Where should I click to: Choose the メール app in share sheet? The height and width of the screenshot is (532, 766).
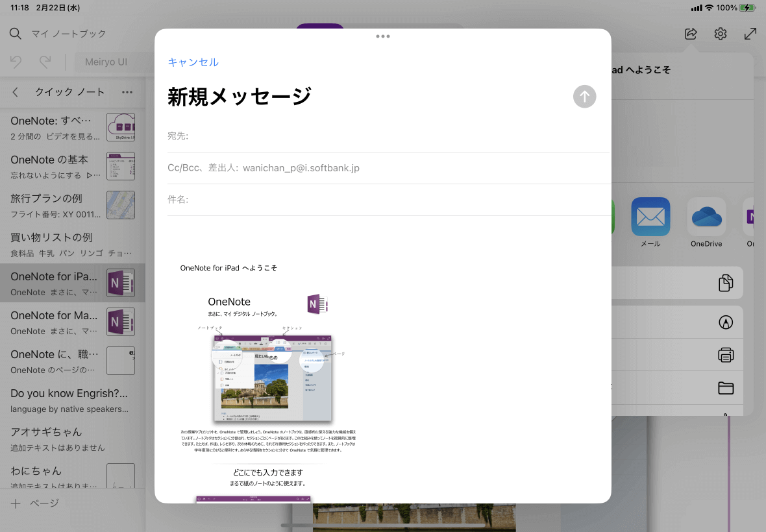pos(650,223)
